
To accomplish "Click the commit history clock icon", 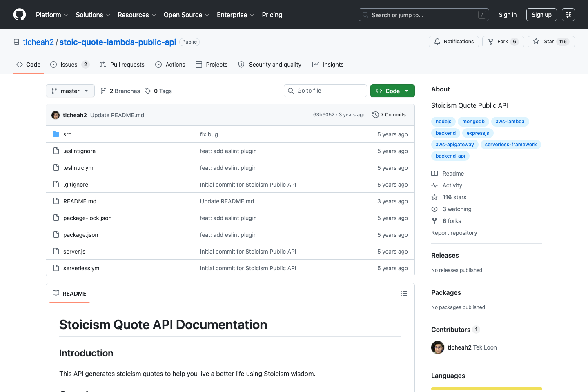I will 375,115.
